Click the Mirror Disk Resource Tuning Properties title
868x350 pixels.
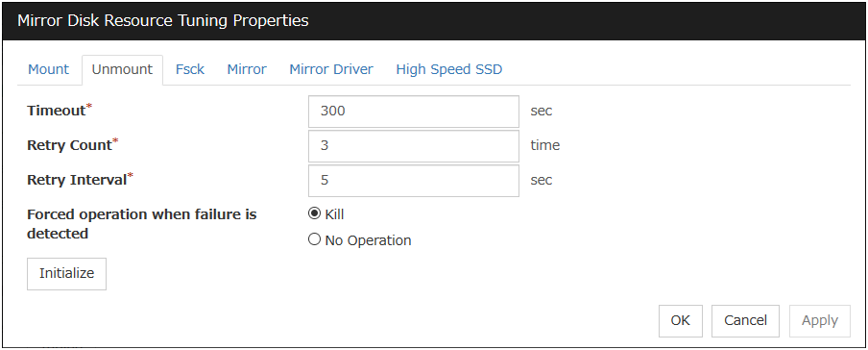163,21
